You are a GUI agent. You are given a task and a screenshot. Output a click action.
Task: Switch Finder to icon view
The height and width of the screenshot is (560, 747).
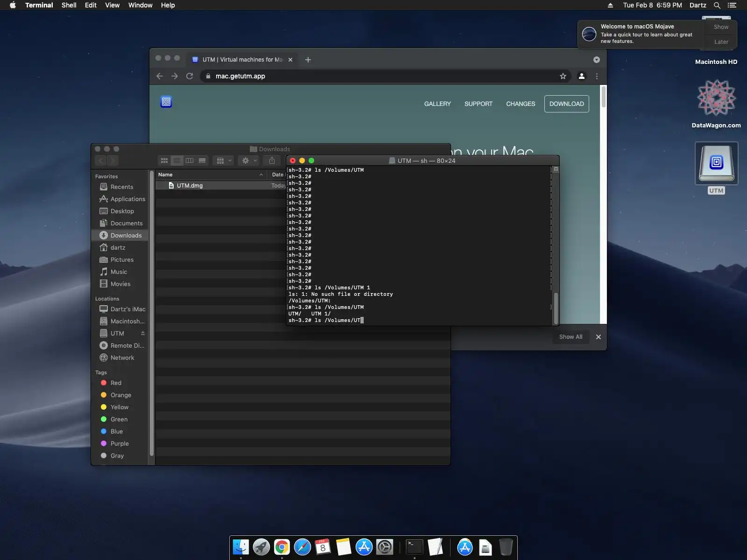(164, 161)
